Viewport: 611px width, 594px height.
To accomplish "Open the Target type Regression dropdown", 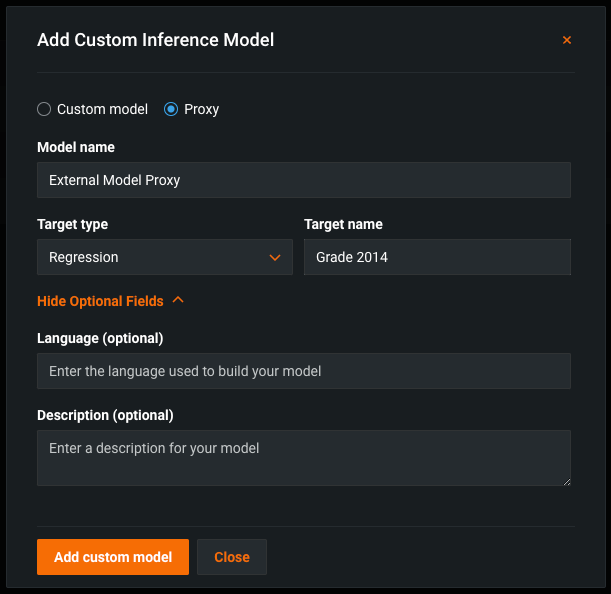I will tap(164, 257).
